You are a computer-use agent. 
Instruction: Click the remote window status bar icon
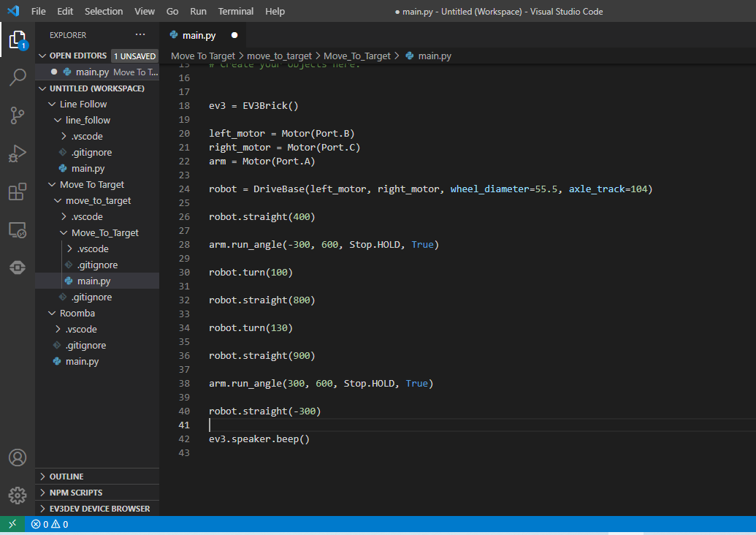pyautogui.click(x=12, y=524)
